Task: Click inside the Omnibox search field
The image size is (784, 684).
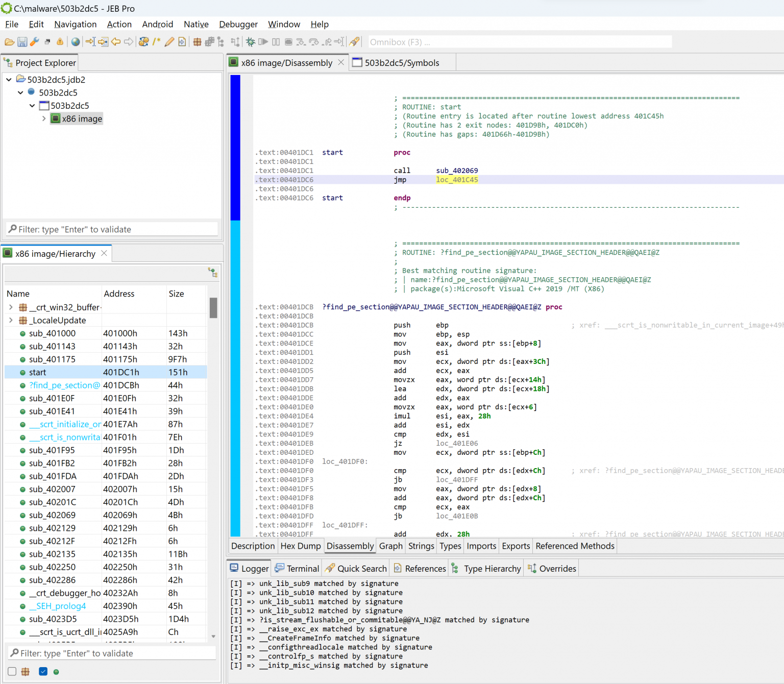Action: [520, 42]
